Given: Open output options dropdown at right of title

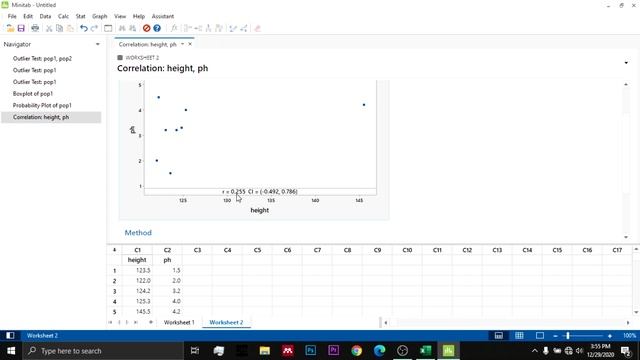Looking at the screenshot, I should (626, 63).
